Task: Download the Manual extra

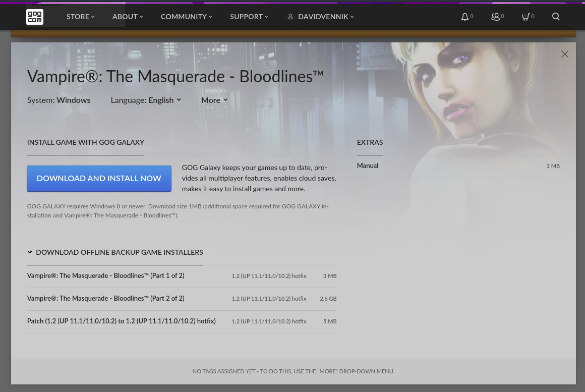Action: tap(458, 166)
